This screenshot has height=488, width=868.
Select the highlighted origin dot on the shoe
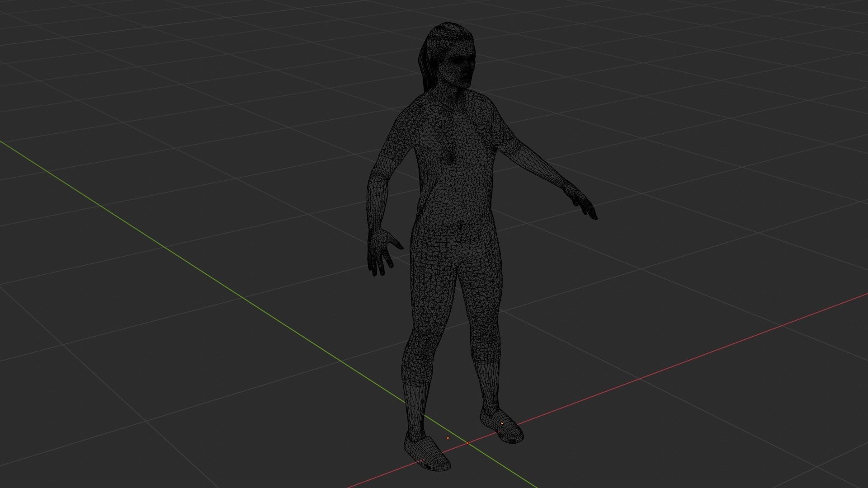click(x=501, y=423)
